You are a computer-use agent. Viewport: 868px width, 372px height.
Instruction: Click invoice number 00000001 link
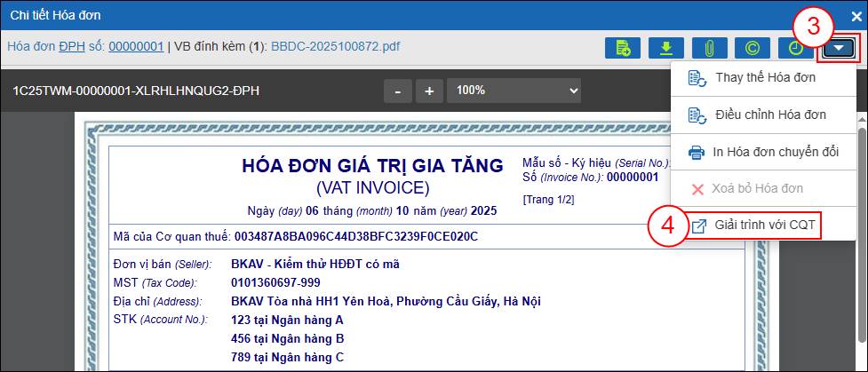(x=136, y=45)
